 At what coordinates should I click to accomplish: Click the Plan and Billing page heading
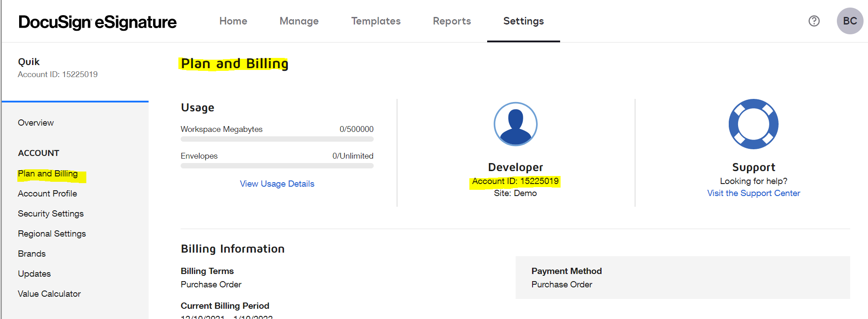(x=234, y=64)
